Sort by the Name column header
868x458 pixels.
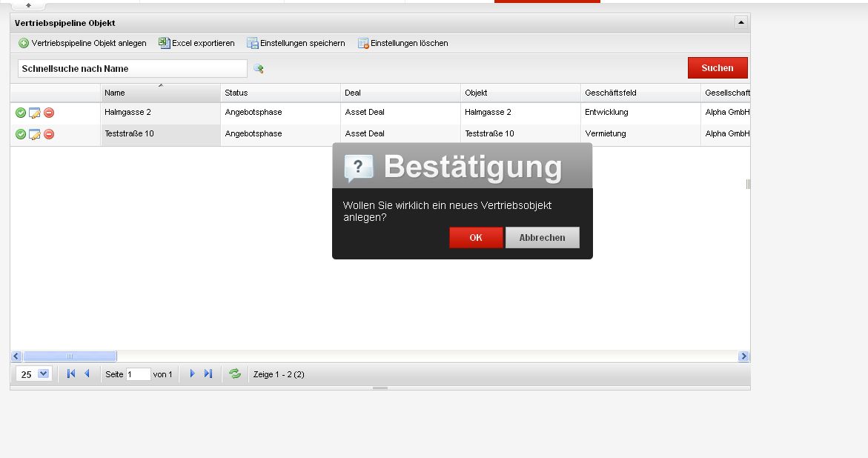pyautogui.click(x=161, y=93)
